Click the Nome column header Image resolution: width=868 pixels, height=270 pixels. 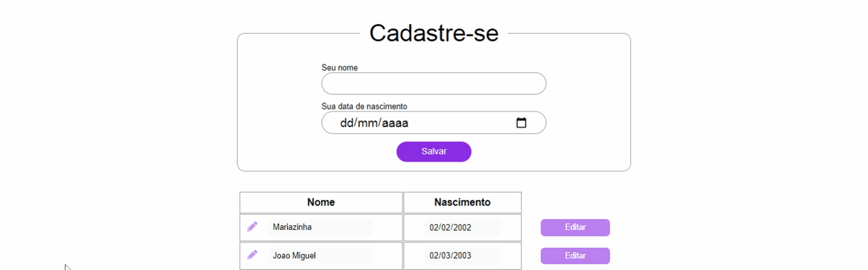click(x=321, y=202)
